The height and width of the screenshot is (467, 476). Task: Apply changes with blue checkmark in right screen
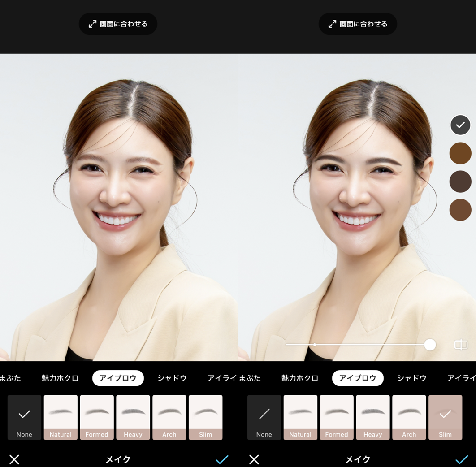[462, 459]
